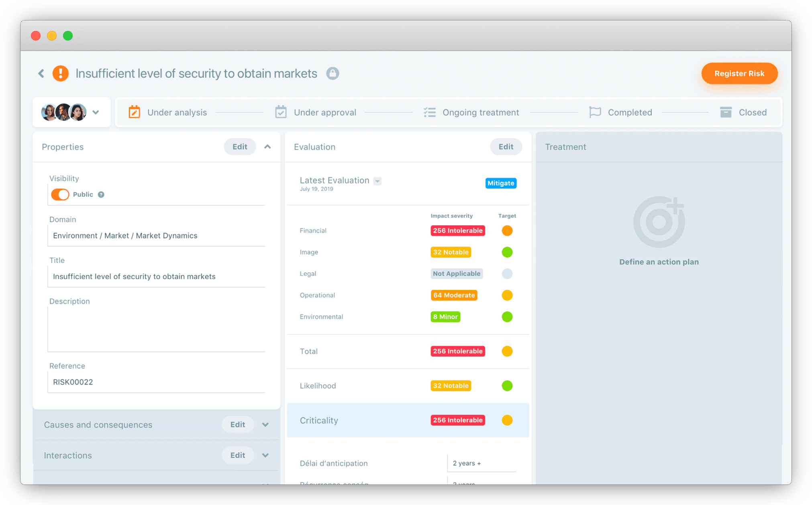
Task: Click the Criticality target yellow dot
Action: tap(507, 420)
